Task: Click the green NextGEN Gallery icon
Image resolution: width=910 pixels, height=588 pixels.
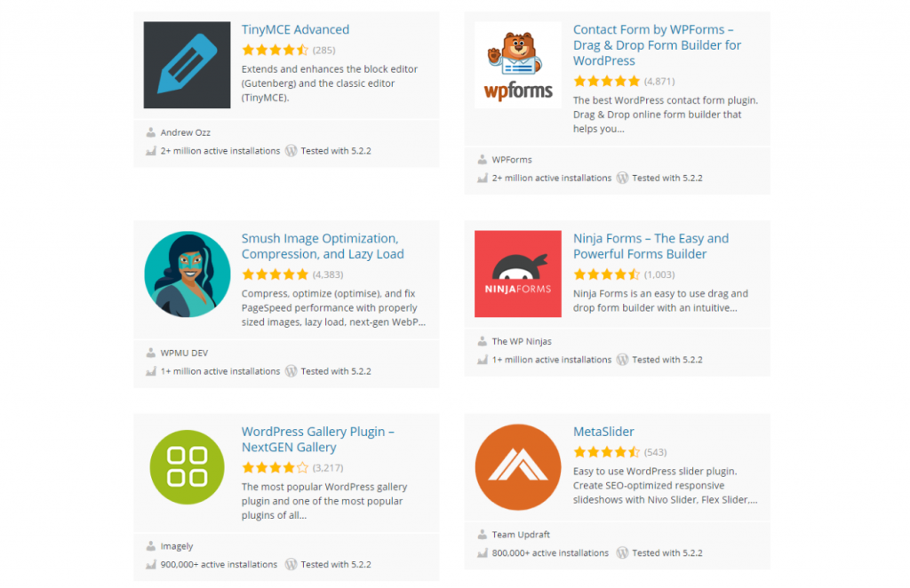Action: coord(187,466)
